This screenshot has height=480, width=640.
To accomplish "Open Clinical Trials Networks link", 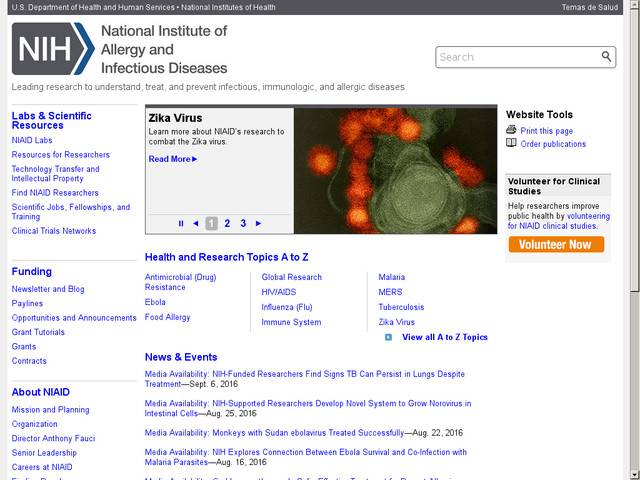I will (x=53, y=231).
